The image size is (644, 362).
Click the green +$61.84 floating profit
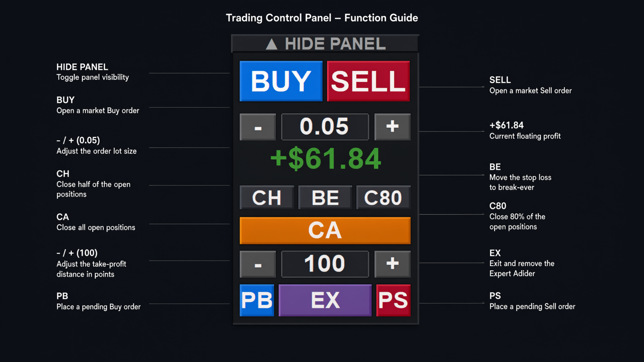click(326, 159)
